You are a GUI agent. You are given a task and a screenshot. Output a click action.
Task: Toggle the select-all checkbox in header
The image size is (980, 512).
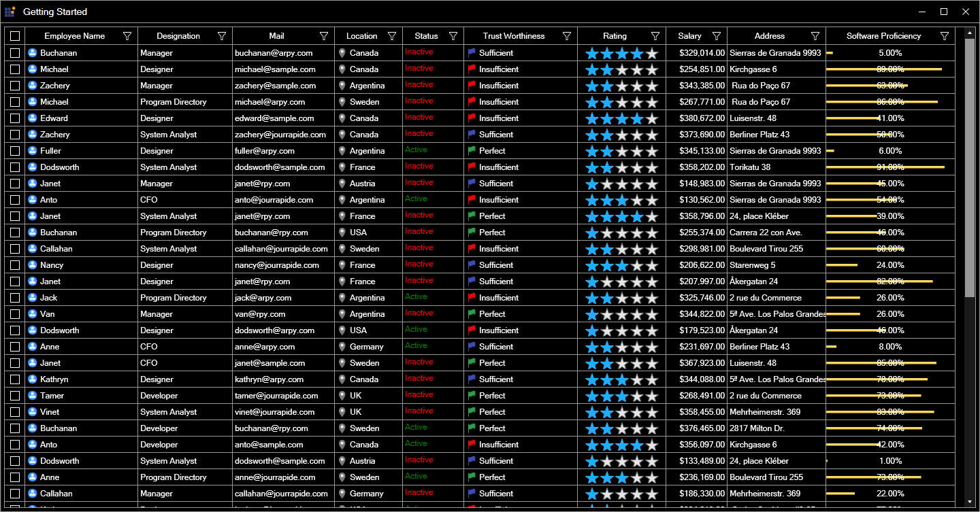[x=15, y=36]
